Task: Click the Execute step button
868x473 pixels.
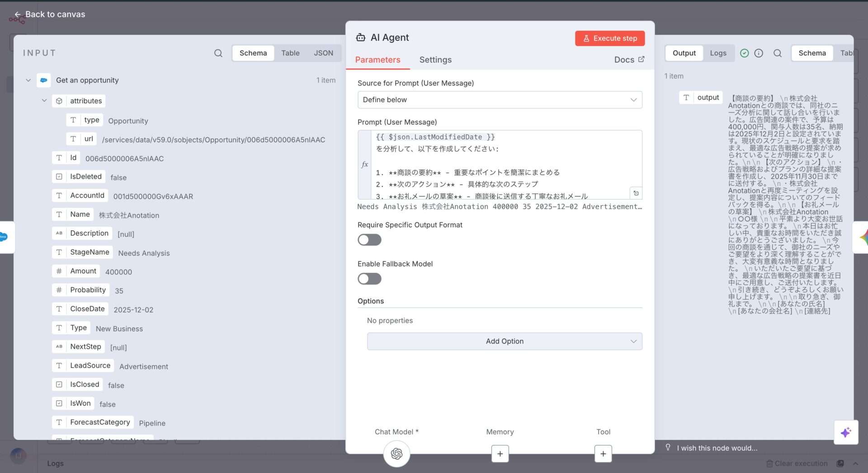Action: coord(609,38)
